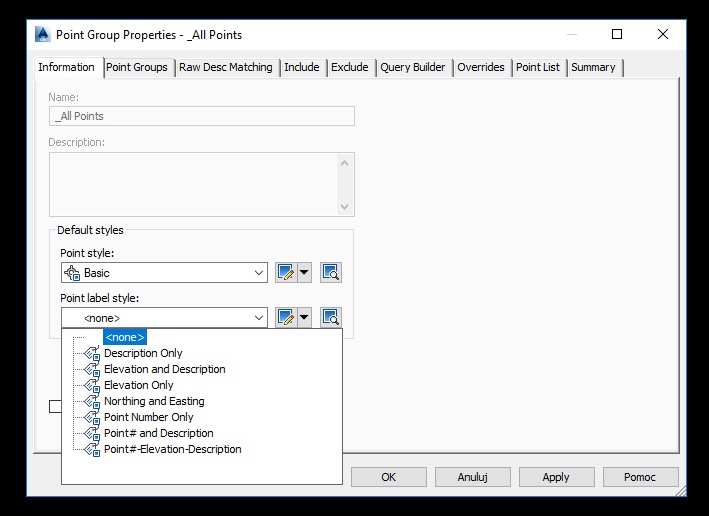
Task: Open the point style edit options arrow
Action: pyautogui.click(x=304, y=273)
